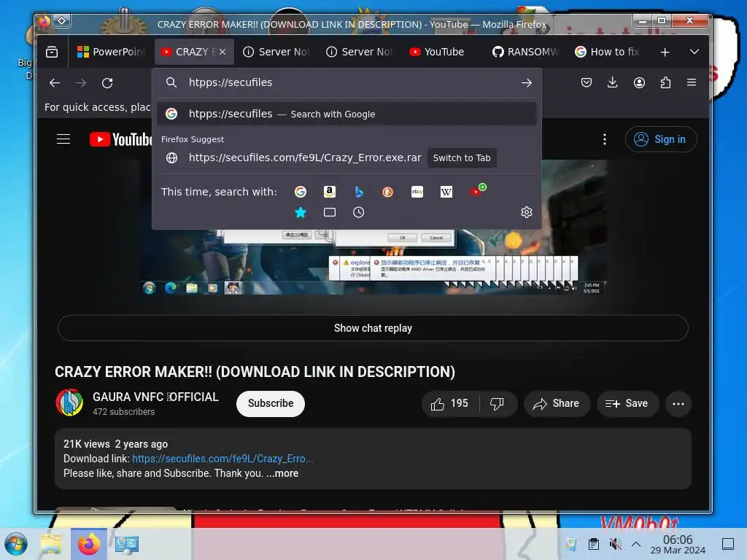Search this time with Google icon

click(301, 192)
